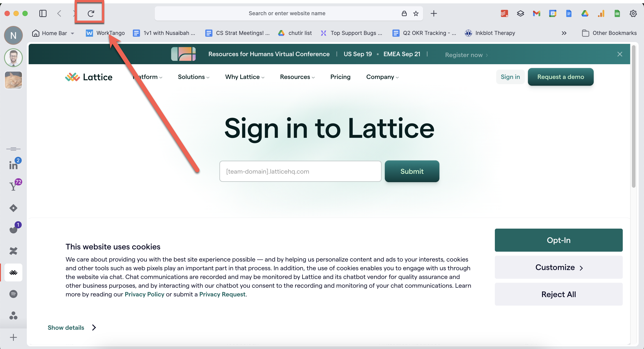The image size is (644, 349).
Task: Select the cat photo profile avatar
Action: point(13,80)
